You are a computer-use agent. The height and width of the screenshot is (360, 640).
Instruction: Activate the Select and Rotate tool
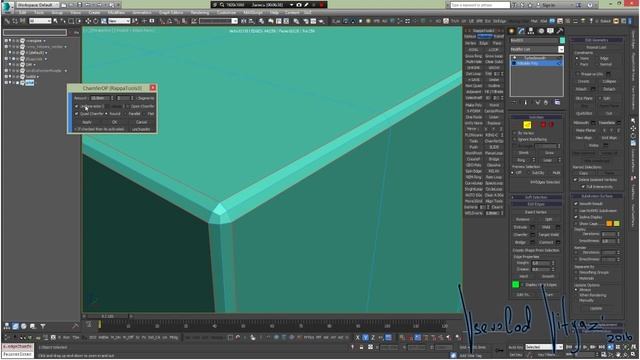click(x=96, y=20)
